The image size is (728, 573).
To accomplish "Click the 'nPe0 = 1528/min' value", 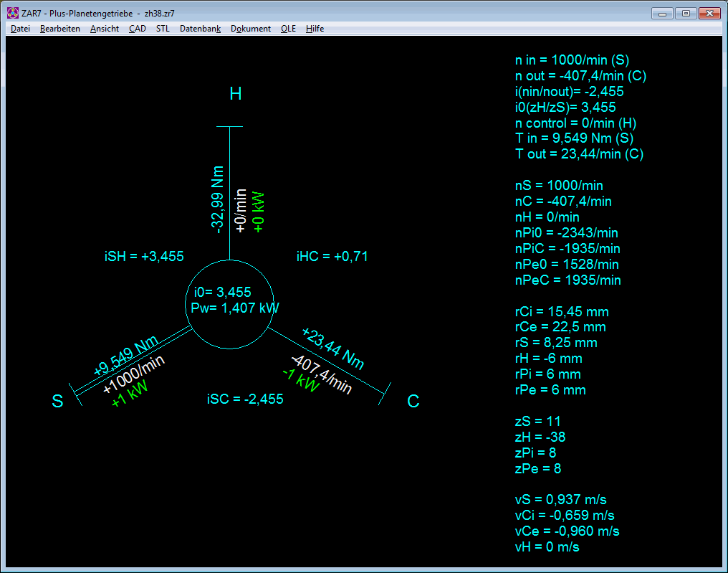I will [x=567, y=265].
